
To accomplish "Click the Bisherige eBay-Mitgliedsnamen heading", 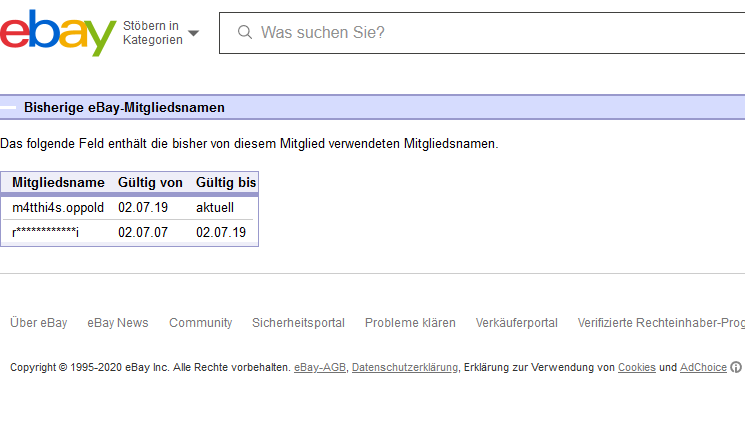I will click(124, 107).
